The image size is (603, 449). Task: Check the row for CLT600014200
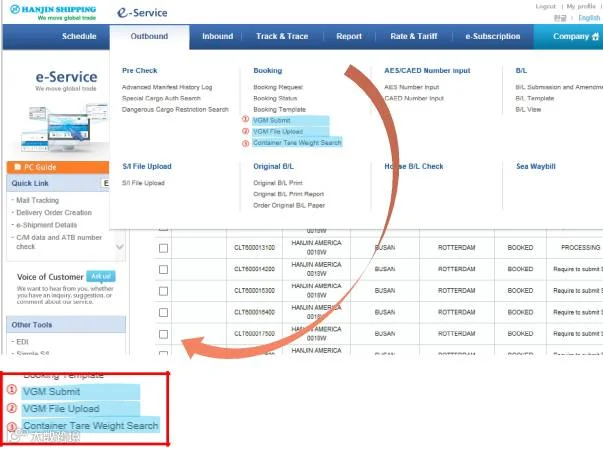pyautogui.click(x=163, y=269)
